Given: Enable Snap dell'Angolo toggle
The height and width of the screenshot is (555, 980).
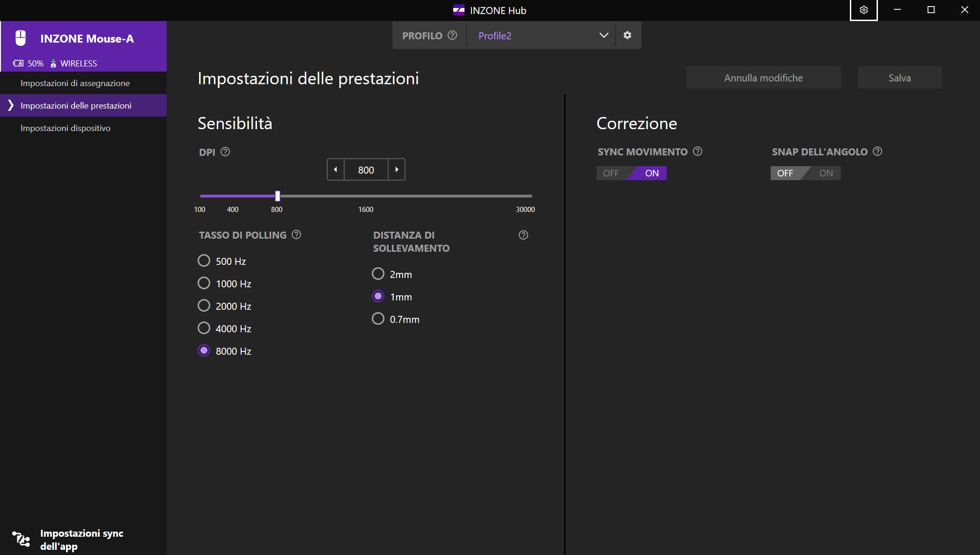Looking at the screenshot, I should tap(826, 173).
